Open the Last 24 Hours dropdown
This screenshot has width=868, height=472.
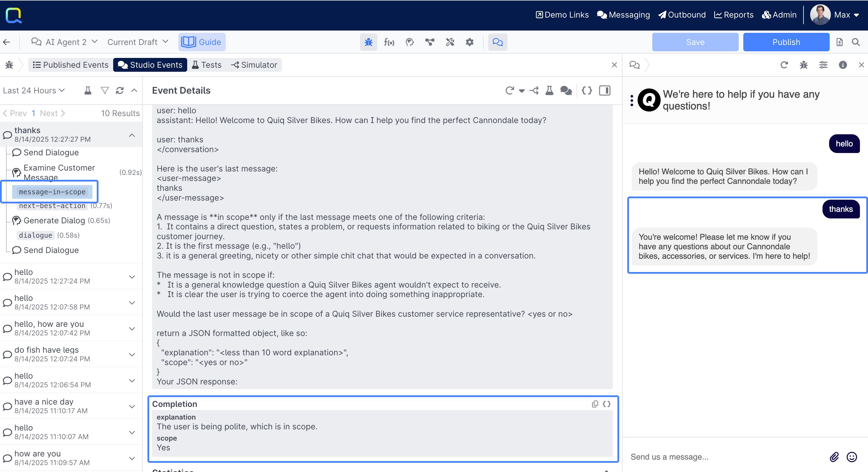34,90
